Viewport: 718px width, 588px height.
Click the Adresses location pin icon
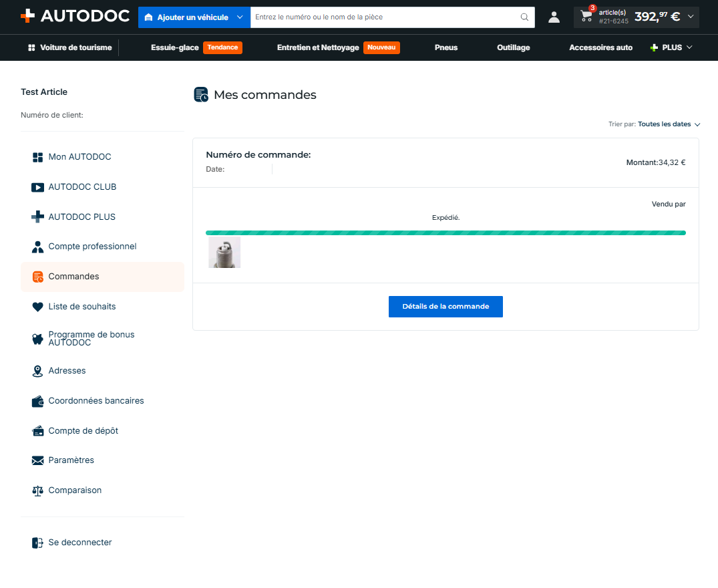click(x=37, y=371)
